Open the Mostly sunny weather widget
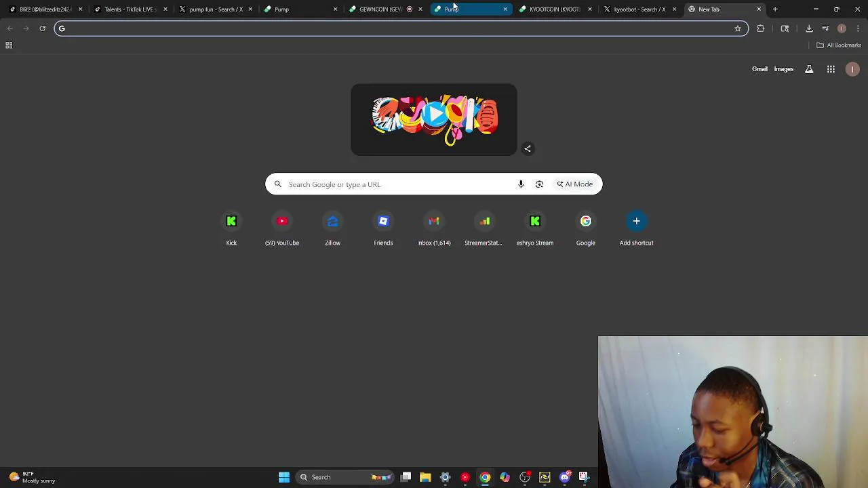The width and height of the screenshot is (868, 488). (x=32, y=477)
